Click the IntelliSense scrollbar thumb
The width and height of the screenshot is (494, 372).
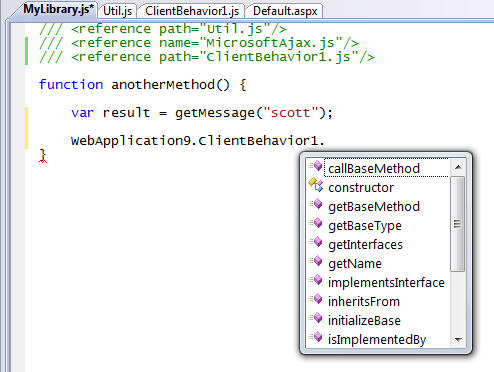(x=457, y=224)
